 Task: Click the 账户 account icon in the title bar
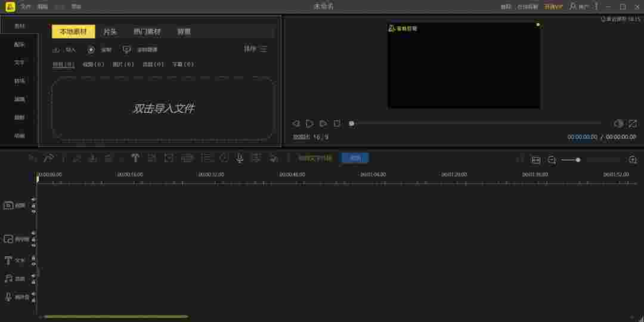574,6
